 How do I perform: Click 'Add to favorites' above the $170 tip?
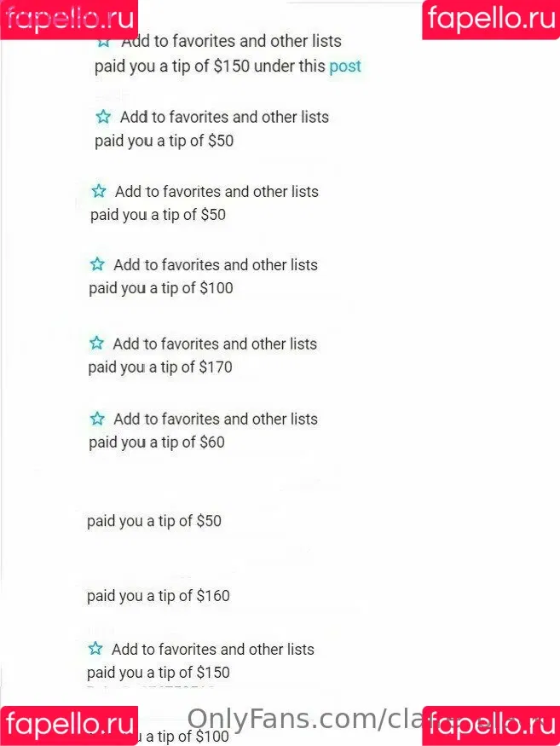pyautogui.click(x=215, y=344)
